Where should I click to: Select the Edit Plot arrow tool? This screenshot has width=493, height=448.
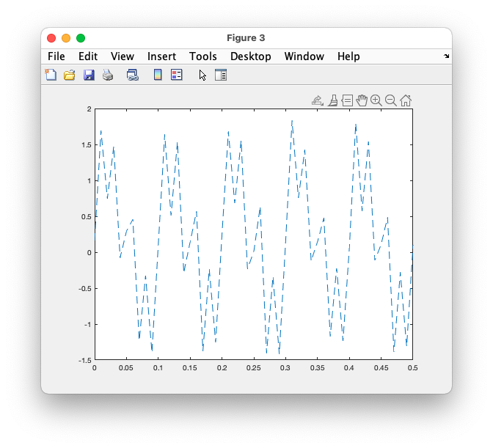pyautogui.click(x=202, y=75)
